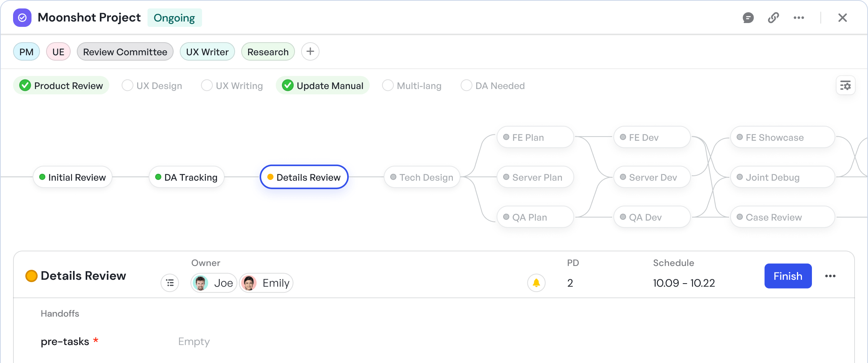This screenshot has width=868, height=363.
Task: Select the UX Writer role tab
Action: tap(207, 52)
